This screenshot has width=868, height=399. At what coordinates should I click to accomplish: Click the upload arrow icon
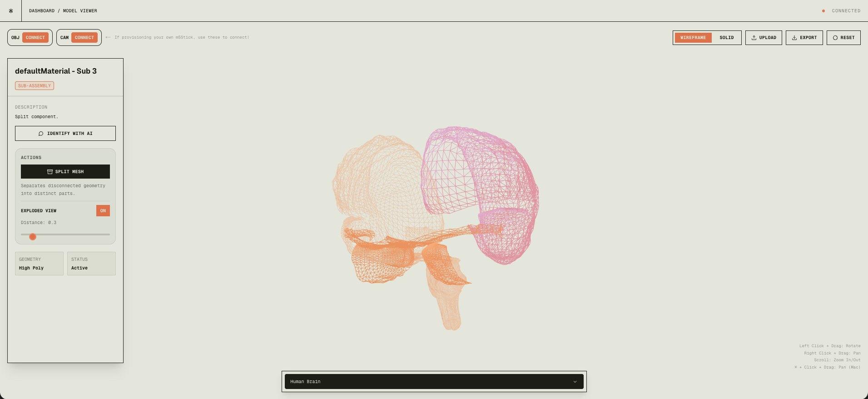(754, 38)
